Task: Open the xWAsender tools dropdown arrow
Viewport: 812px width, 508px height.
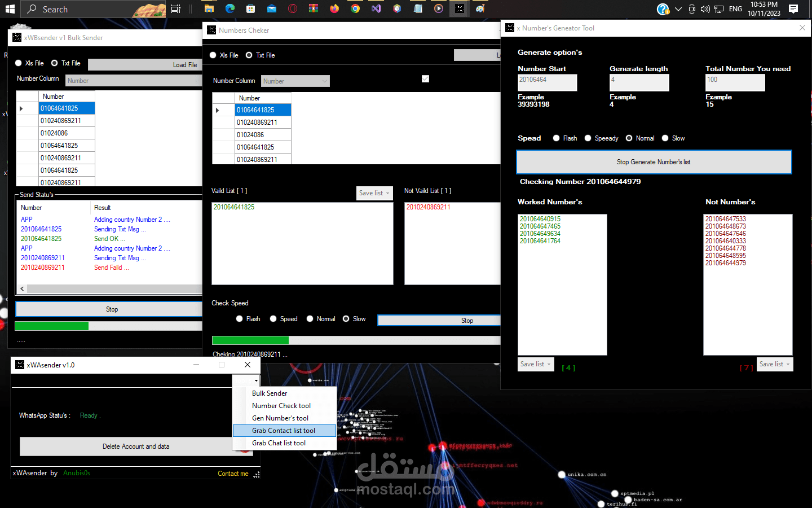Action: coord(256,381)
